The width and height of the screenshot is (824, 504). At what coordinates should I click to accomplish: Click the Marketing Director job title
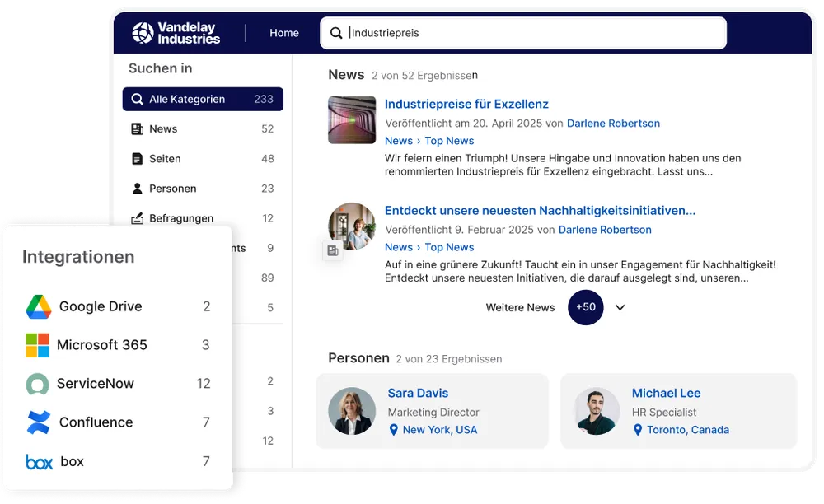click(x=433, y=413)
